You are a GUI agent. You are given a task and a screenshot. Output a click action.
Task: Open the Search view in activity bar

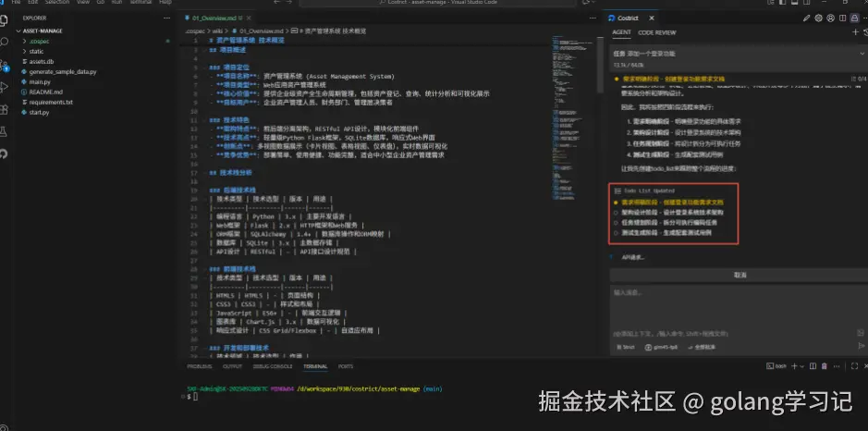tap(4, 43)
